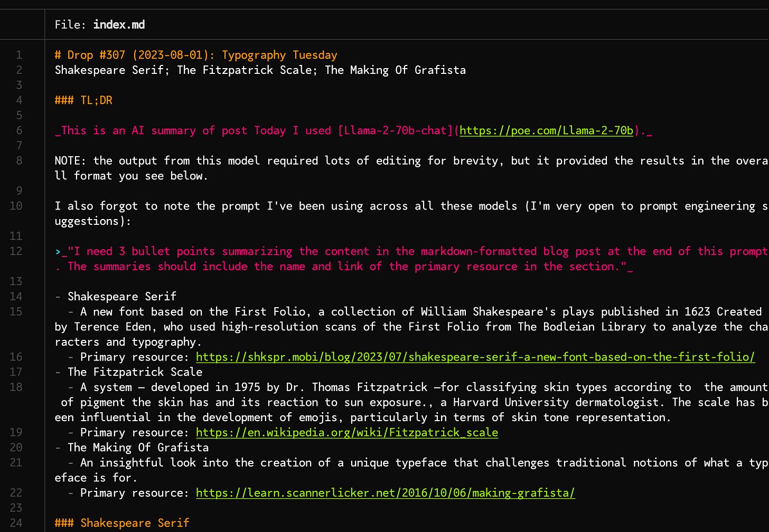
Task: Click the file name index.md in the header
Action: (119, 24)
